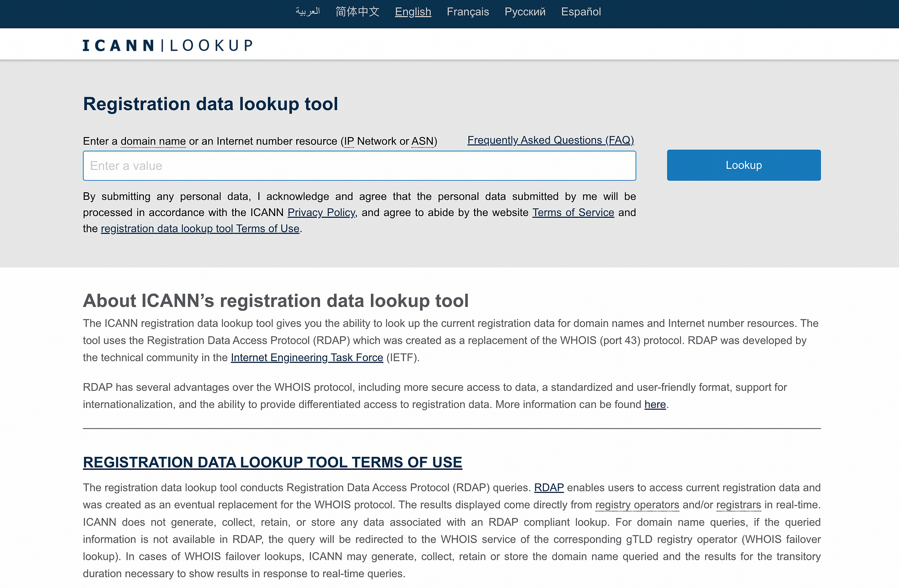
Task: Click the About ICANN's registration data section
Action: 276,301
